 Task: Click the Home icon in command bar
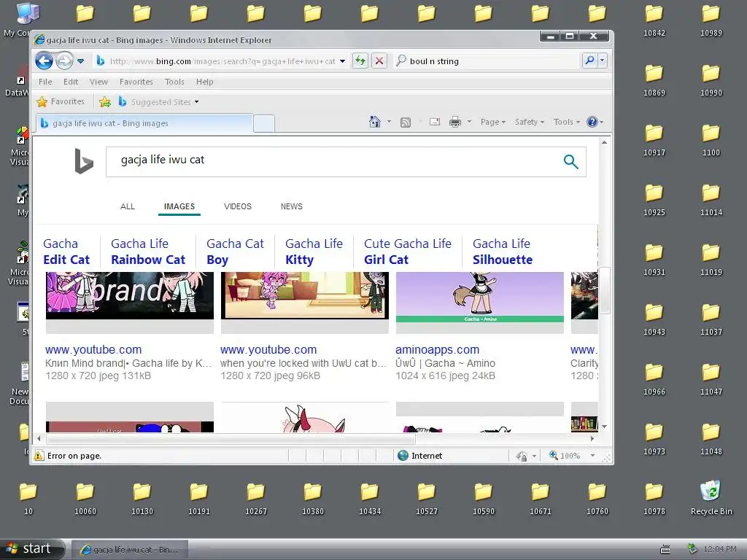pos(375,122)
